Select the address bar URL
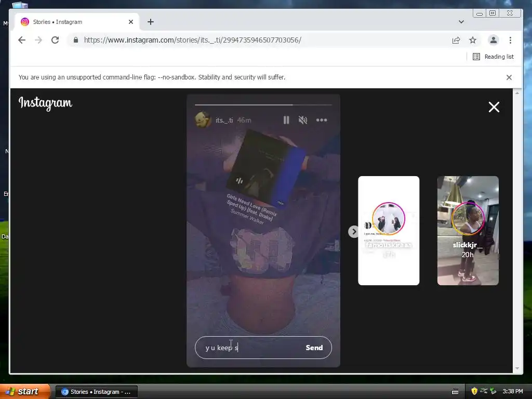 point(192,40)
